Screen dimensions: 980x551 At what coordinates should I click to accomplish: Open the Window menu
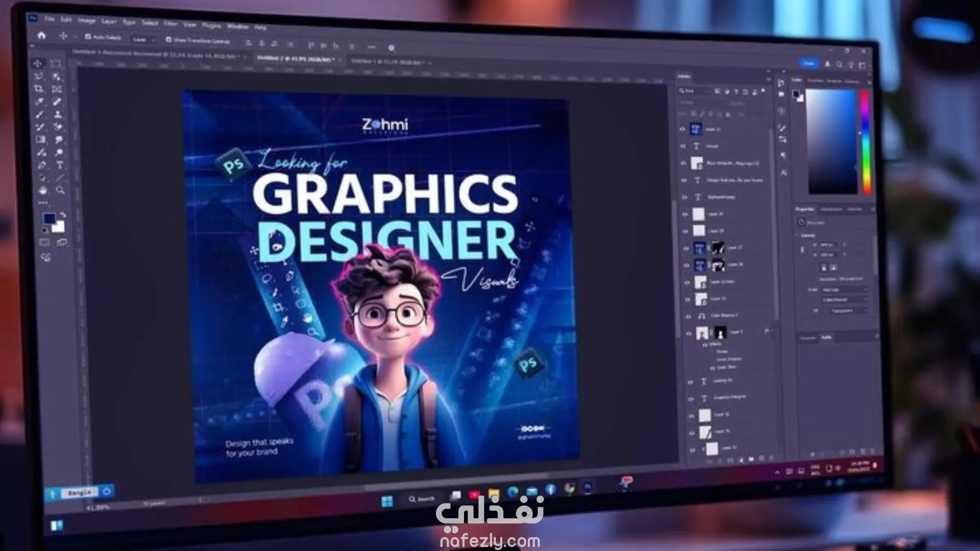(237, 26)
